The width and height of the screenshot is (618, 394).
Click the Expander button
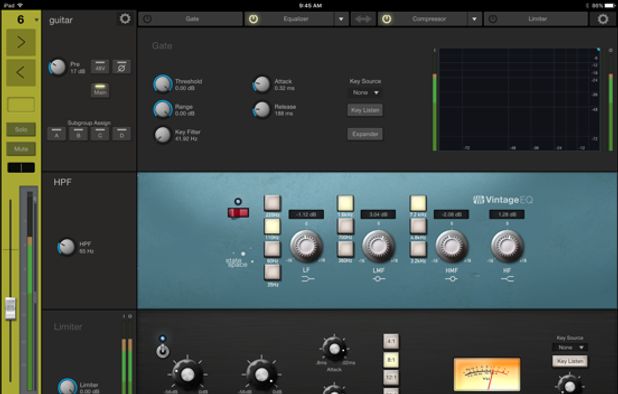tap(365, 134)
